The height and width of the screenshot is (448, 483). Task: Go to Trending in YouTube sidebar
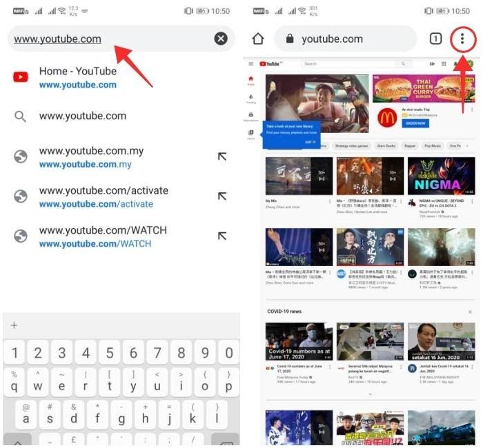click(250, 98)
